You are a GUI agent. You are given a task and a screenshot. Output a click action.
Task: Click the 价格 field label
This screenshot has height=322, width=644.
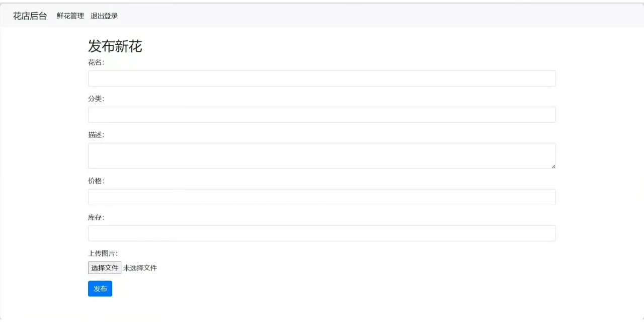click(96, 181)
